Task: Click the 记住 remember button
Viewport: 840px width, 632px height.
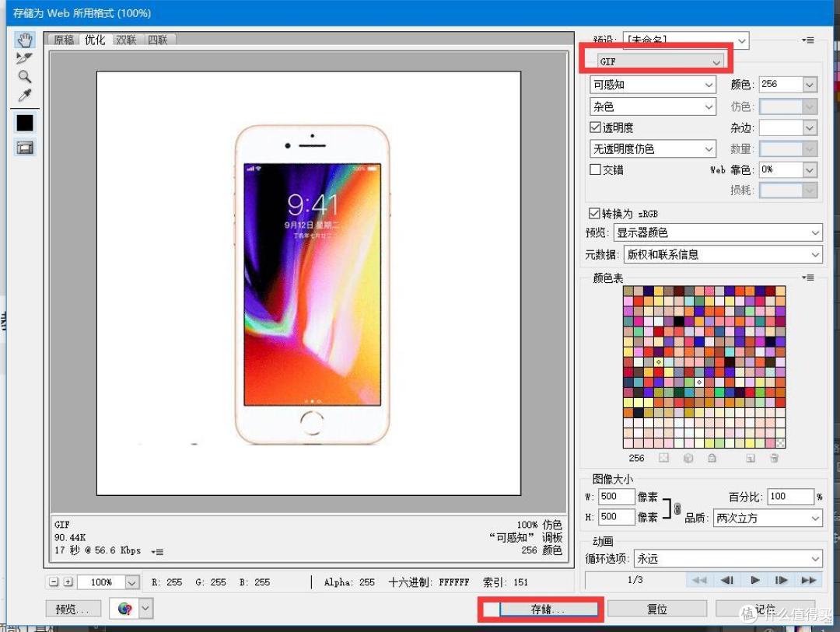Action: tap(765, 609)
